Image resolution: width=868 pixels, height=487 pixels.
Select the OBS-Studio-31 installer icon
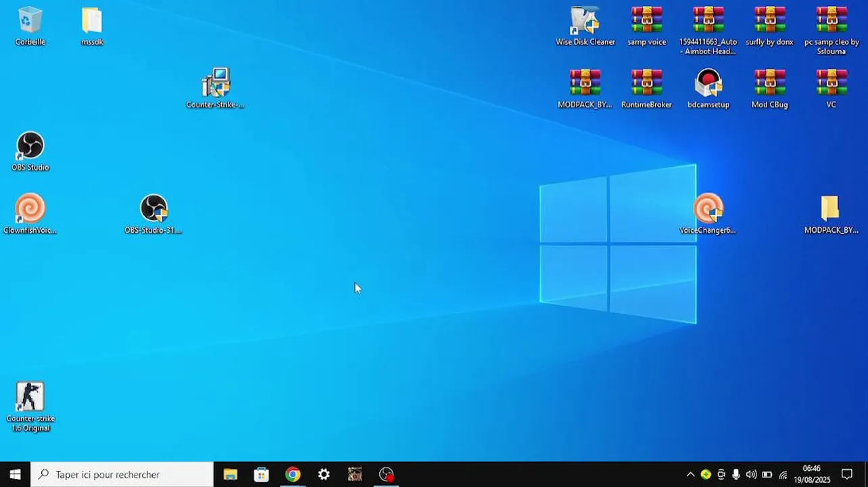[x=153, y=214]
